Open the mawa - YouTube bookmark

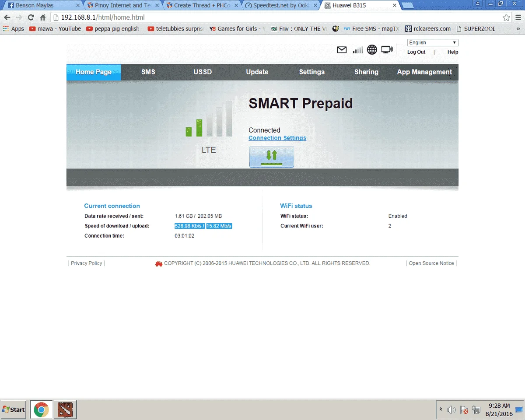point(55,28)
